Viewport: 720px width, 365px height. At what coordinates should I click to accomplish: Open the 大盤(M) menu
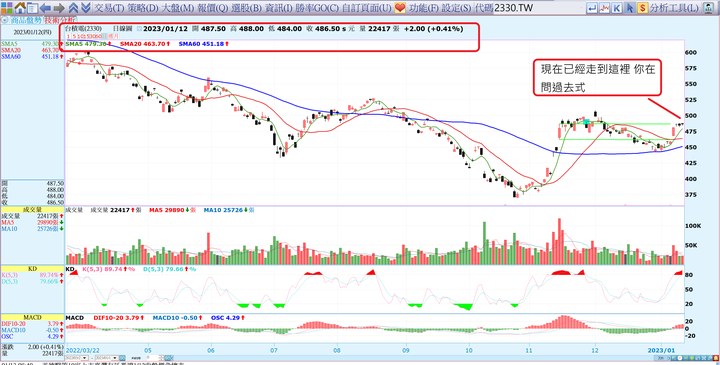[178, 8]
